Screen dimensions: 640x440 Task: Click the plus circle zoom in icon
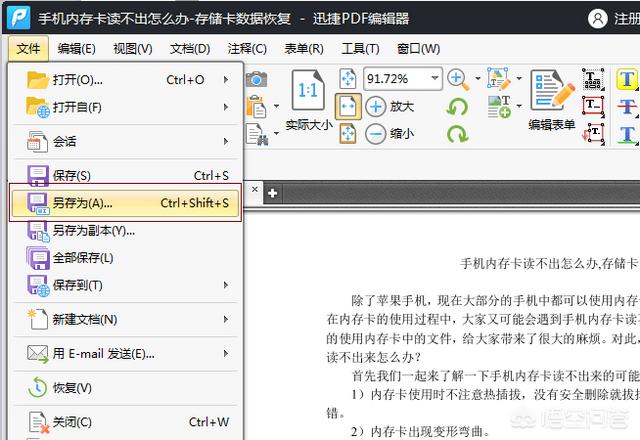(x=376, y=107)
